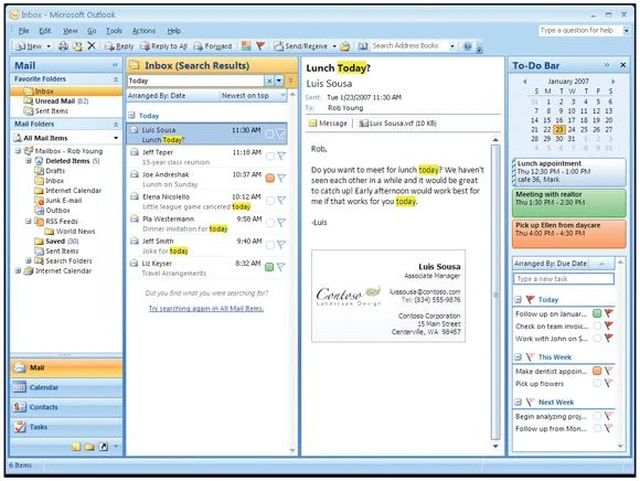Flag the Liz Keyser message
The image size is (640, 481).
pyautogui.click(x=281, y=267)
